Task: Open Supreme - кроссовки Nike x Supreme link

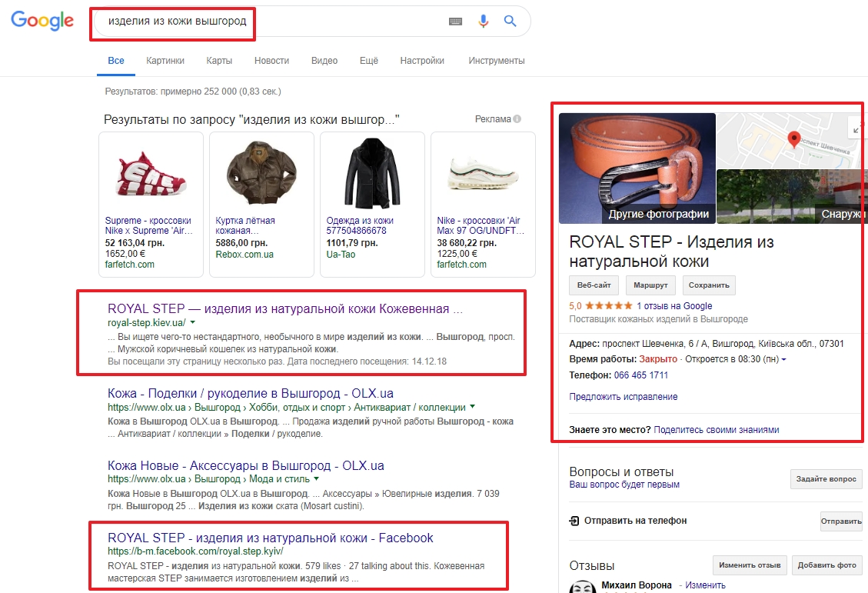Action: pyautogui.click(x=148, y=225)
